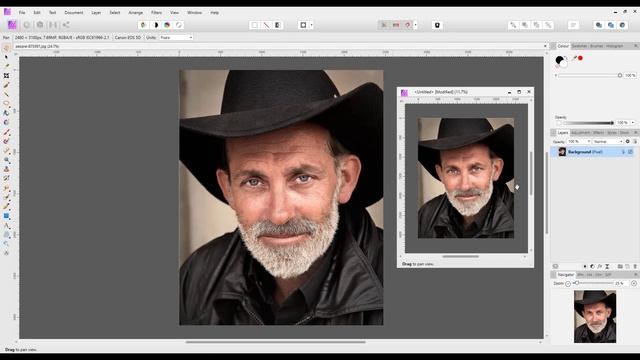This screenshot has height=360, width=640.
Task: Open the Filters menu
Action: 156,13
